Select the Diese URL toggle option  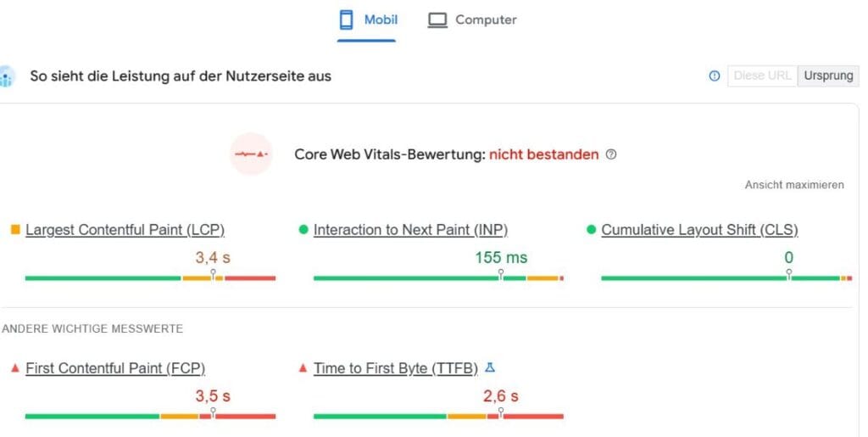pyautogui.click(x=762, y=76)
